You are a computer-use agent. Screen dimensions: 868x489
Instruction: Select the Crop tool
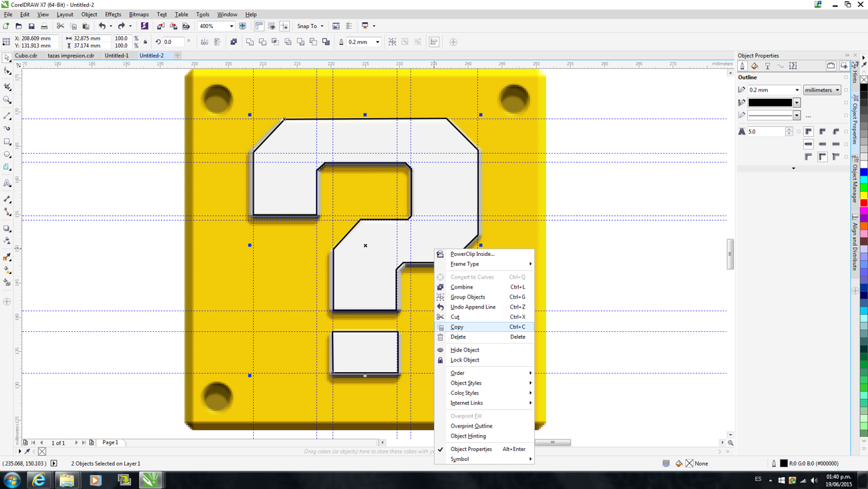7,87
